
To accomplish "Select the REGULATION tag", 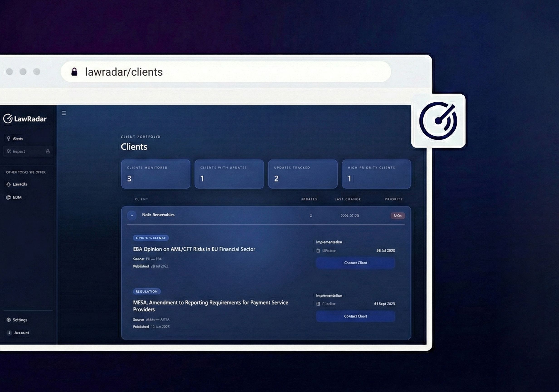I will tap(146, 292).
